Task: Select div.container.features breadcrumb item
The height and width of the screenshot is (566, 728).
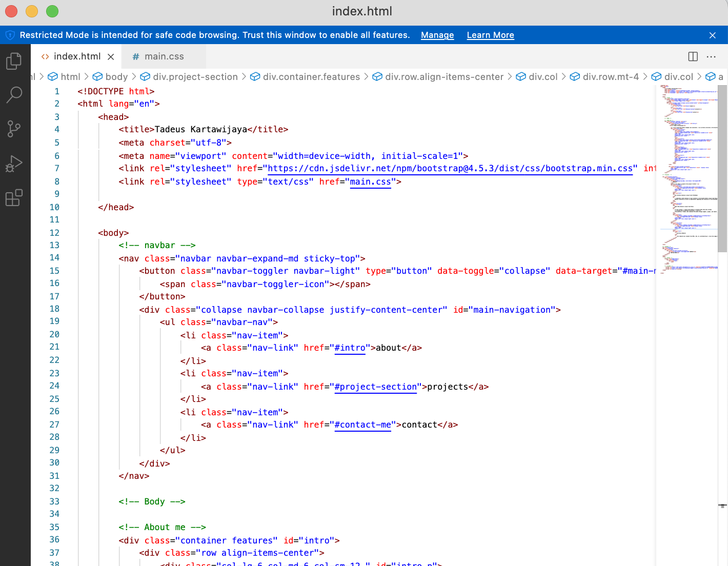Action: click(311, 76)
